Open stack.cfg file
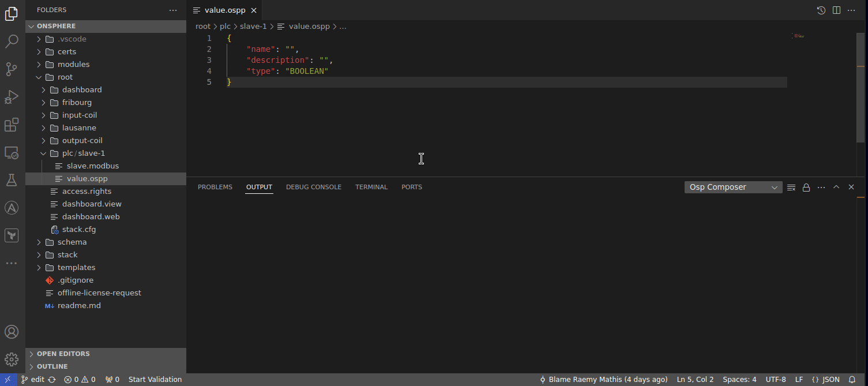The height and width of the screenshot is (386, 868). point(106,229)
